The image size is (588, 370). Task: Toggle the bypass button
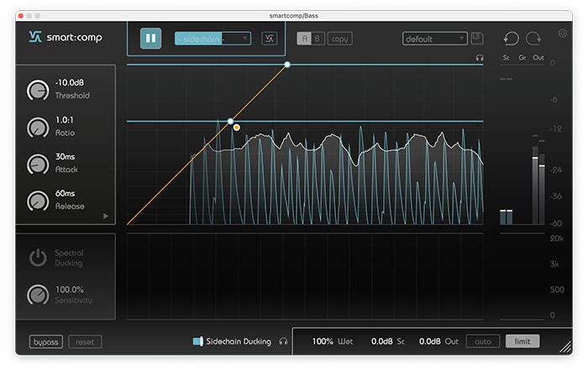(x=45, y=342)
